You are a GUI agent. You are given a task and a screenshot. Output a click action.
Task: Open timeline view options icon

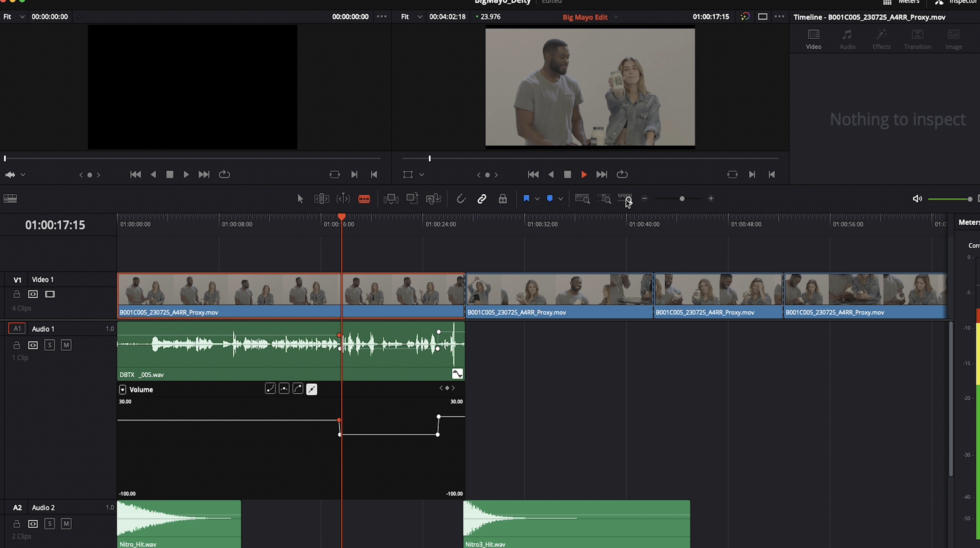click(10, 198)
